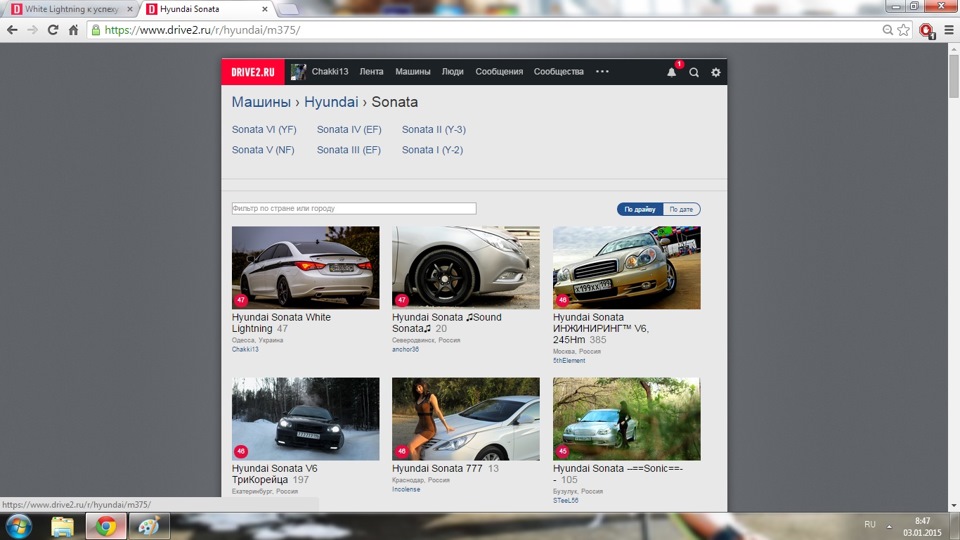Image resolution: width=960 pixels, height=540 pixels.
Task: Open Sonata IV (EF) generation
Action: pos(349,130)
